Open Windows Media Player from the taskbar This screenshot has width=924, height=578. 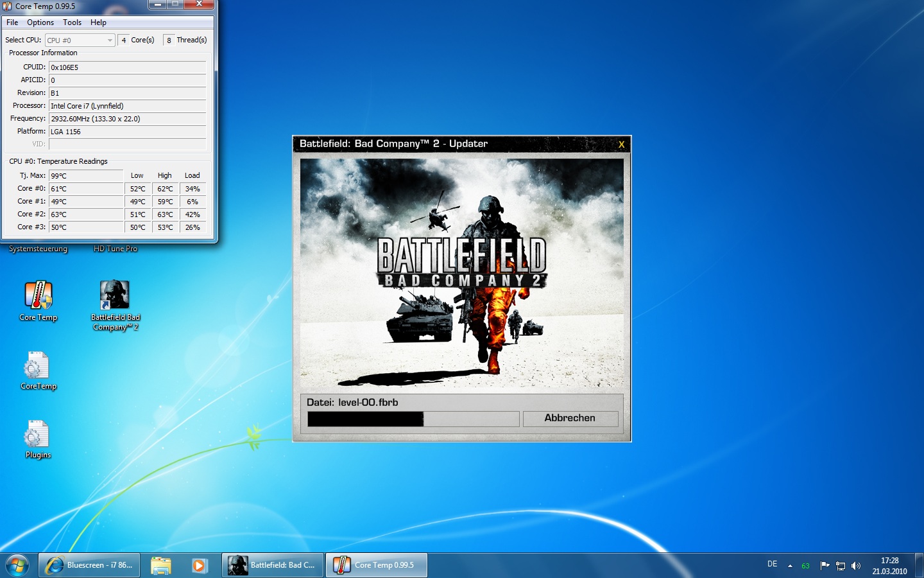(x=199, y=565)
